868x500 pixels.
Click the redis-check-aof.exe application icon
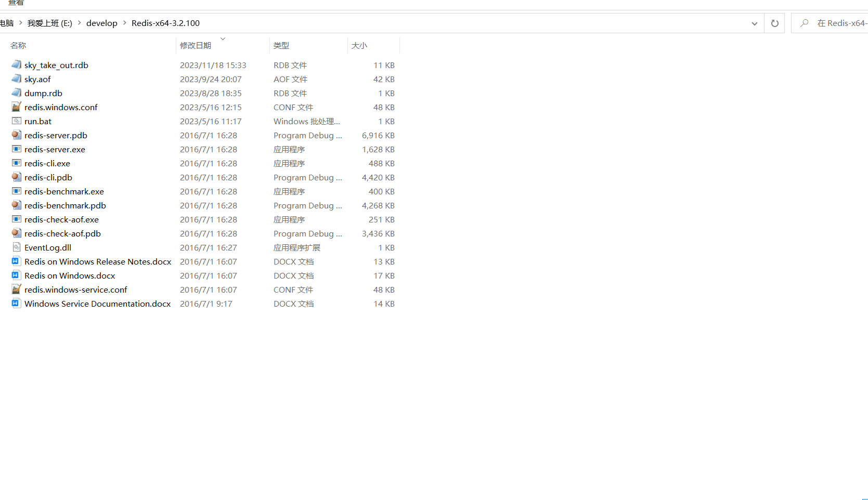[x=17, y=219]
